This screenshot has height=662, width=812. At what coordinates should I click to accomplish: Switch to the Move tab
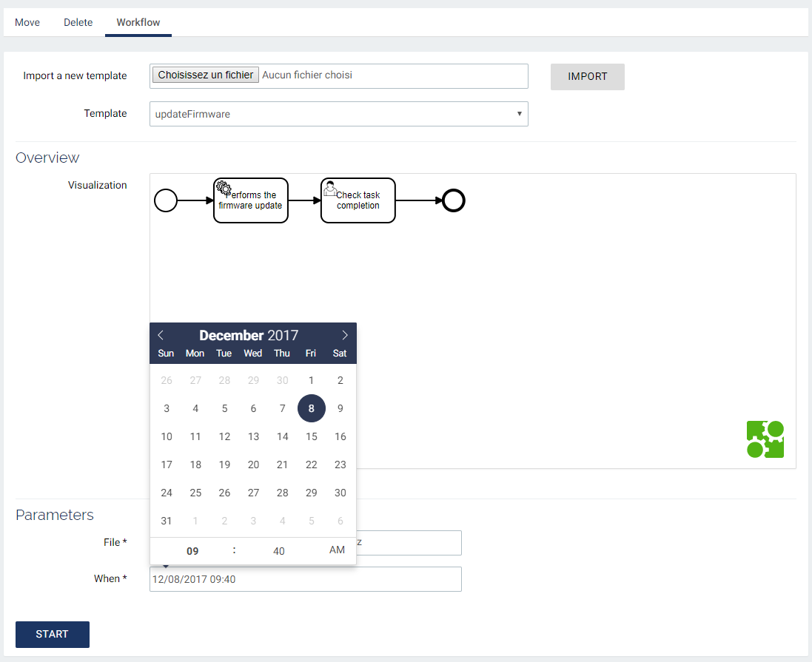(27, 22)
